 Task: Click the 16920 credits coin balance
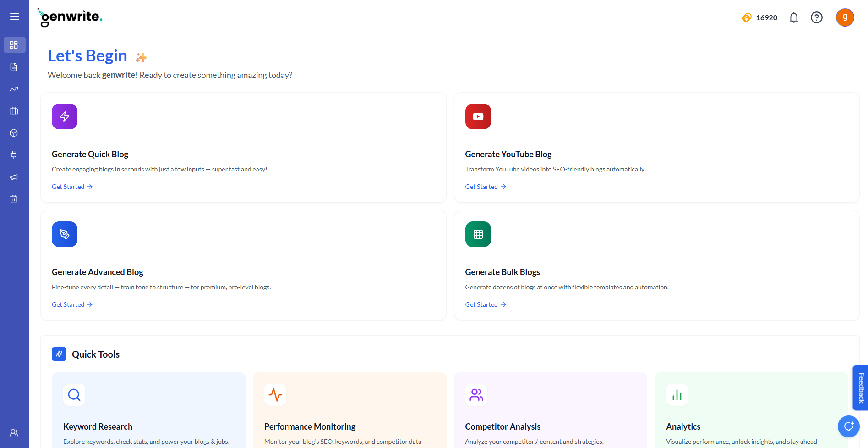tap(760, 17)
